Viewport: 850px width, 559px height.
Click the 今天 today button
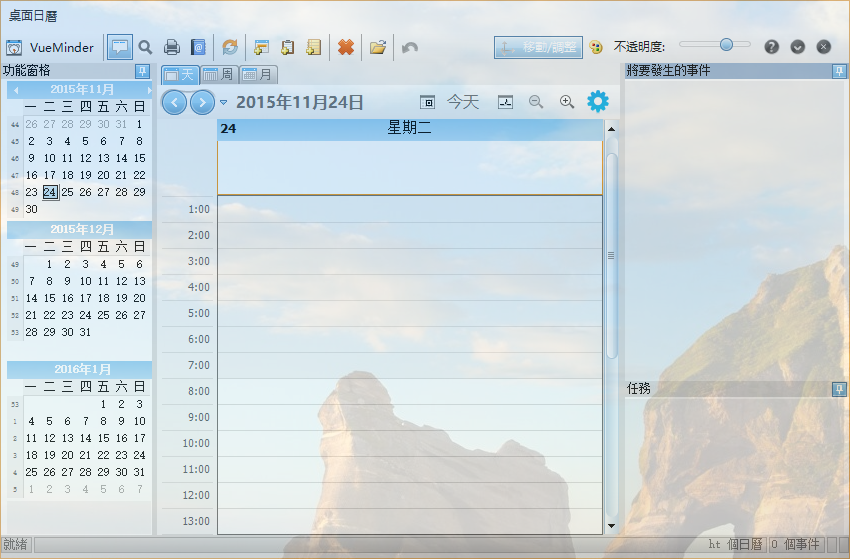(462, 102)
